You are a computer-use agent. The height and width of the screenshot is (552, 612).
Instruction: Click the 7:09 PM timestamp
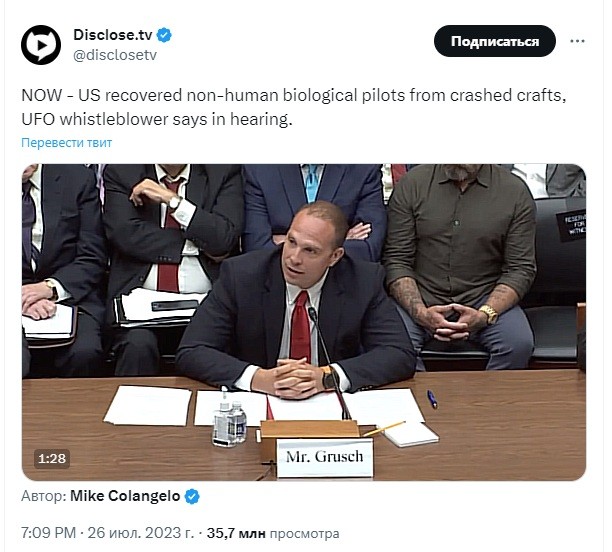tap(48, 533)
